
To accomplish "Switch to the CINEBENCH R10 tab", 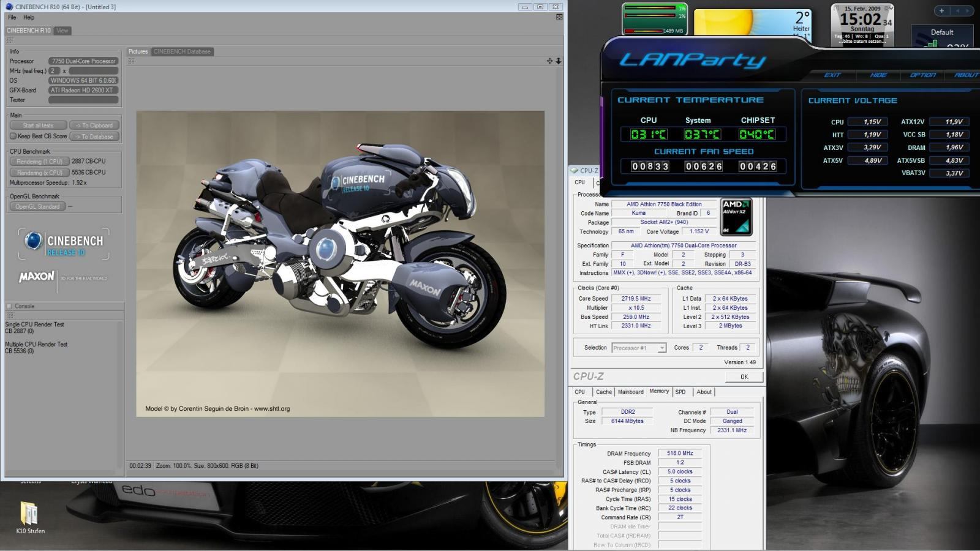I will pos(29,30).
